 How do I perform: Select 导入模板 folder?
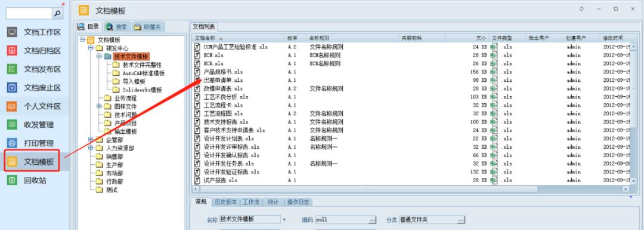[x=134, y=81]
